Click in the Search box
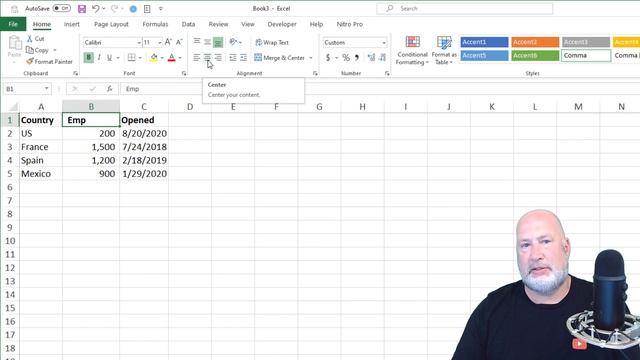This screenshot has height=360, width=640. tap(464, 9)
